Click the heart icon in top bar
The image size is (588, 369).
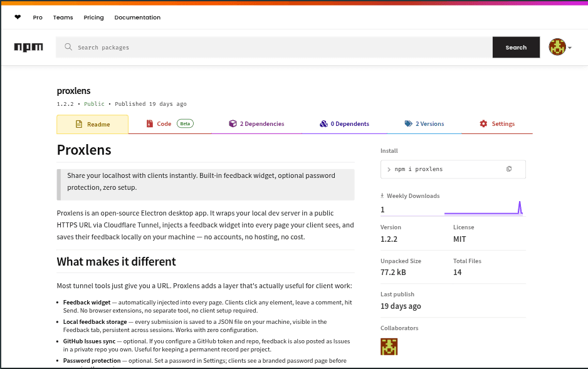click(x=18, y=18)
